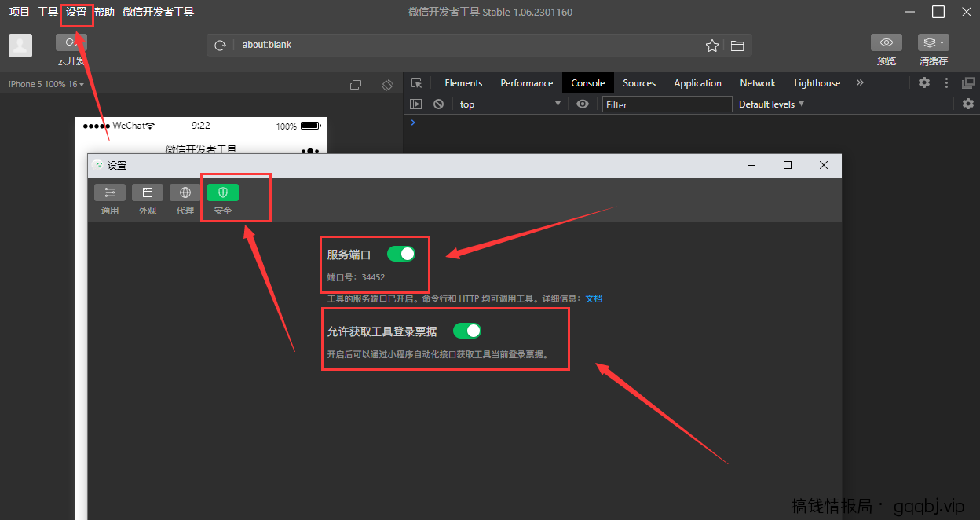Bookmark about:blank with the star icon
Screen dimensions: 980x520
point(711,46)
